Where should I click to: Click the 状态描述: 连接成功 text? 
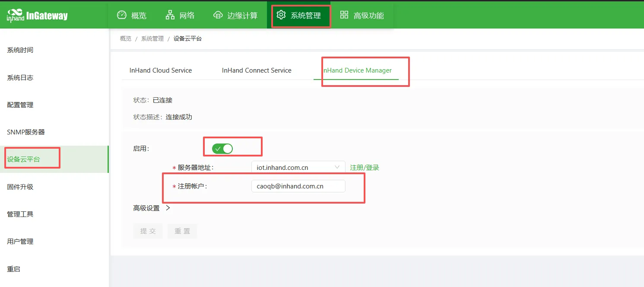(163, 117)
